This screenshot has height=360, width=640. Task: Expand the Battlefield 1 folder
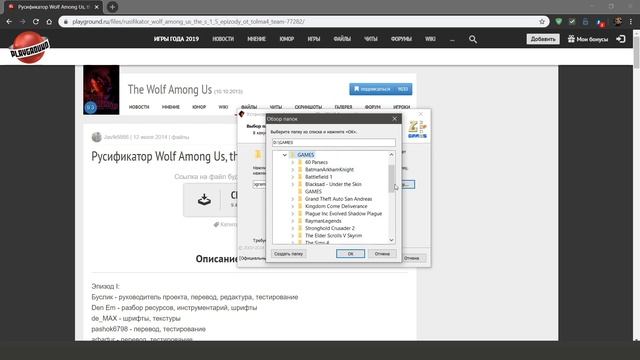293,177
